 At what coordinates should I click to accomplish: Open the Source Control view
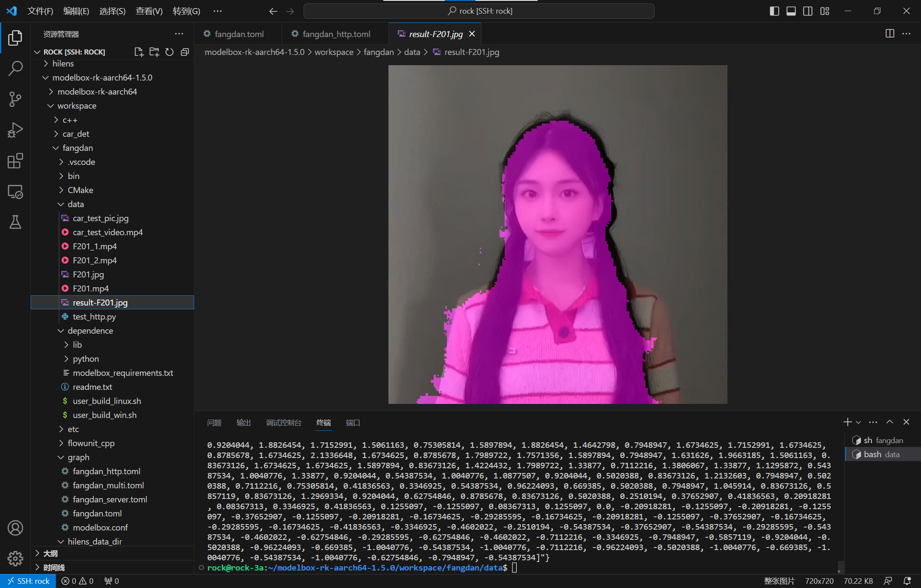(15, 99)
